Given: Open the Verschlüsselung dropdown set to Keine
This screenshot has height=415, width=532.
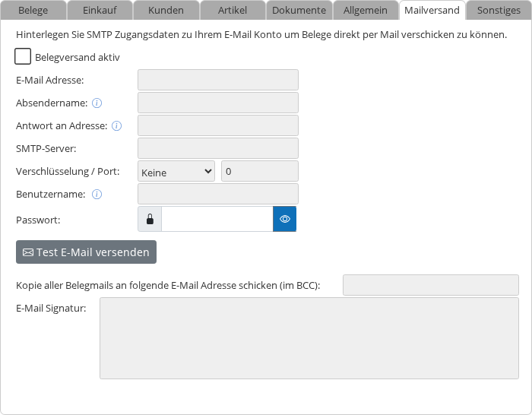Looking at the screenshot, I should (x=176, y=172).
